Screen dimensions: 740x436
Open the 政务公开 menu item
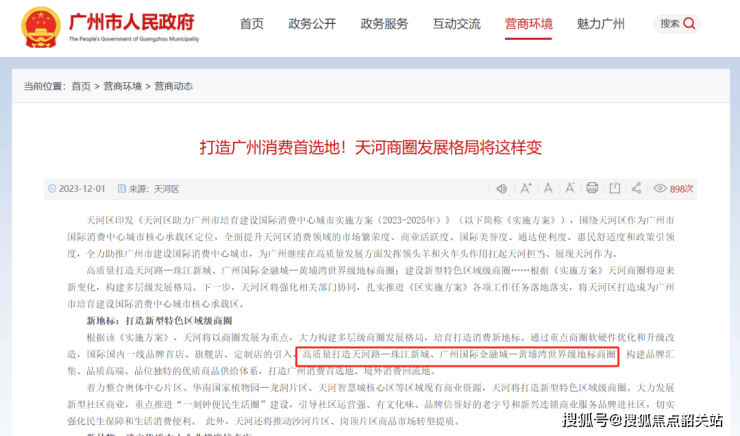tap(312, 24)
